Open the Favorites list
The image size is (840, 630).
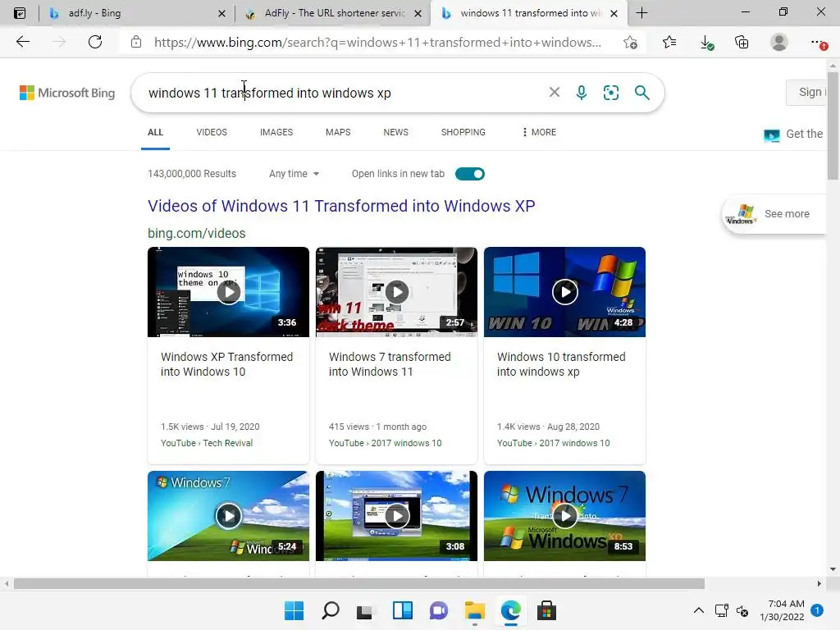[x=669, y=42]
